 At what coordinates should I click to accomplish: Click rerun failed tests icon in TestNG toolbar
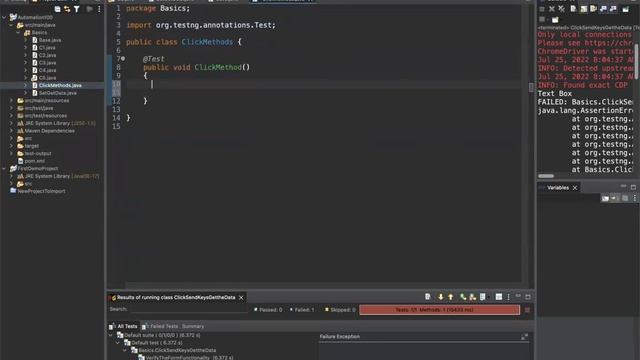(473, 297)
